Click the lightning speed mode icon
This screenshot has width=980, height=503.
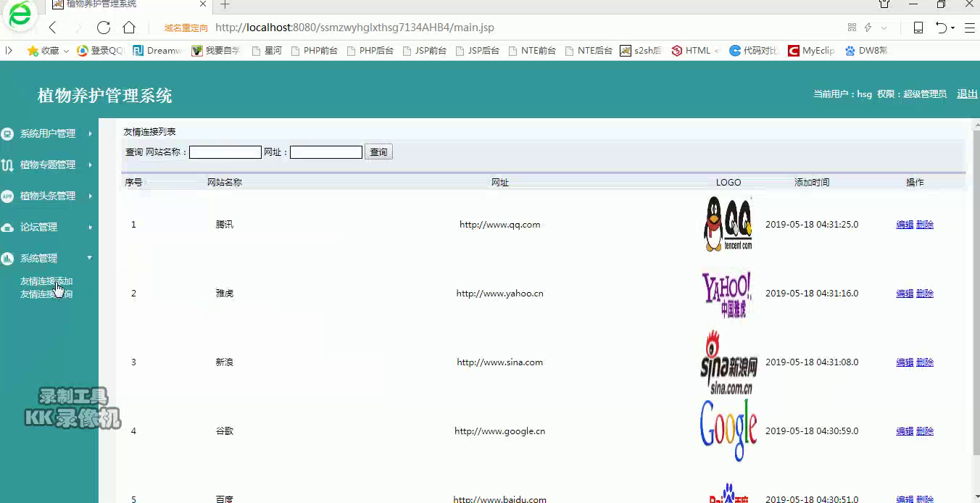click(868, 28)
